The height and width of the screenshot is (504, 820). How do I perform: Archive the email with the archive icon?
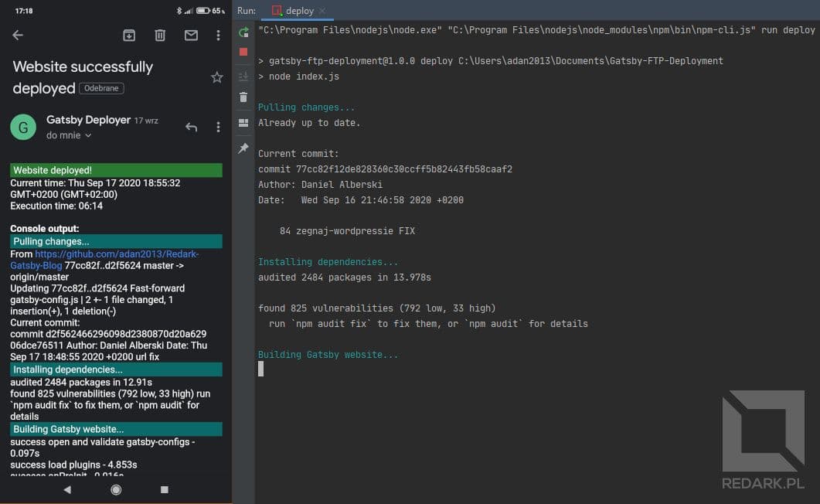pos(128,35)
